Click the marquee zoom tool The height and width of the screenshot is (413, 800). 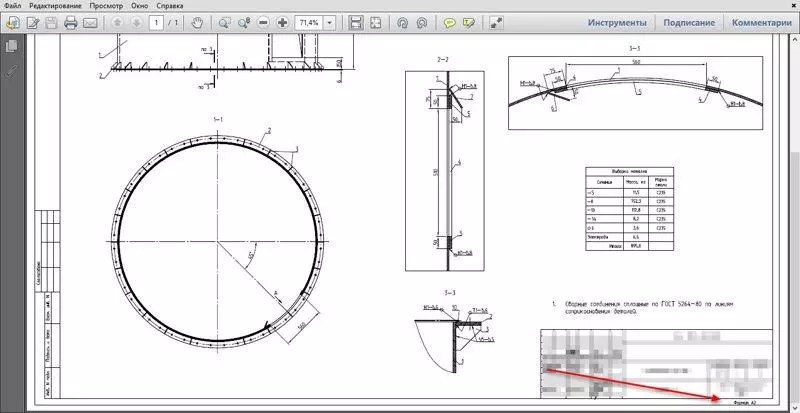pyautogui.click(x=223, y=22)
